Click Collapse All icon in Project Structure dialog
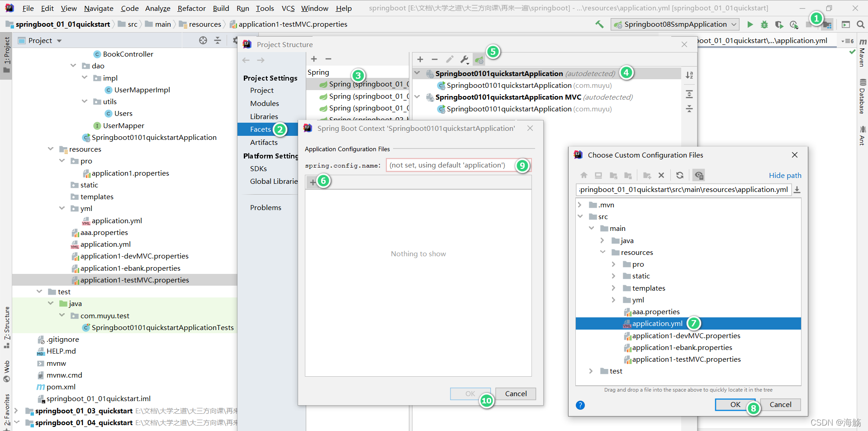This screenshot has width=868, height=431. [689, 109]
